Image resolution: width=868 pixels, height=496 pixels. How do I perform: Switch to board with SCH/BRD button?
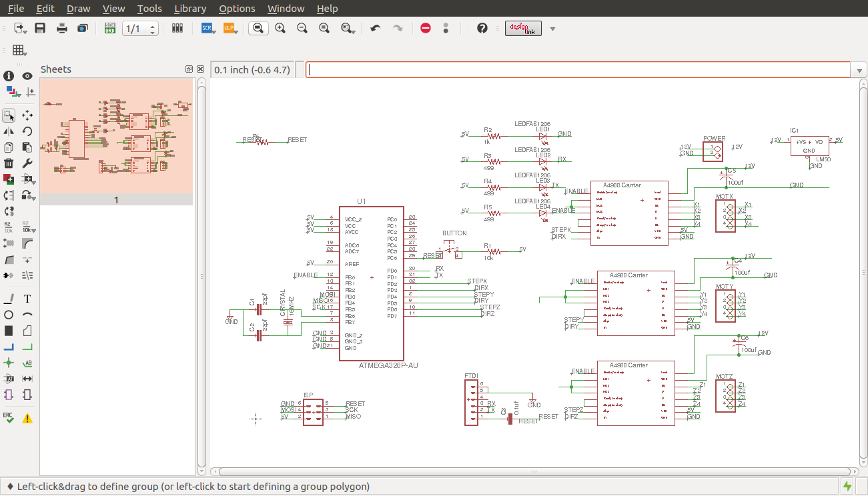(x=110, y=28)
